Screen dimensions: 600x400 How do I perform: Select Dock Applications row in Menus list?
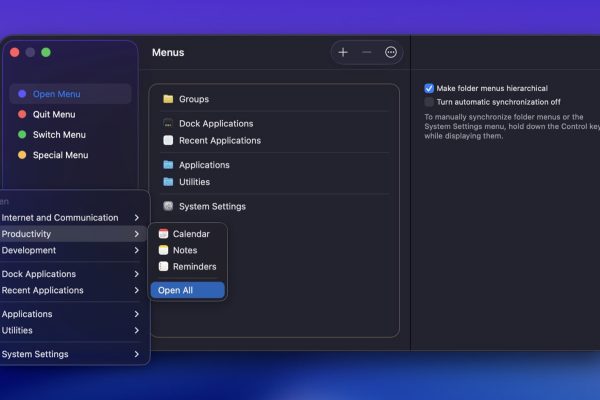[275, 123]
